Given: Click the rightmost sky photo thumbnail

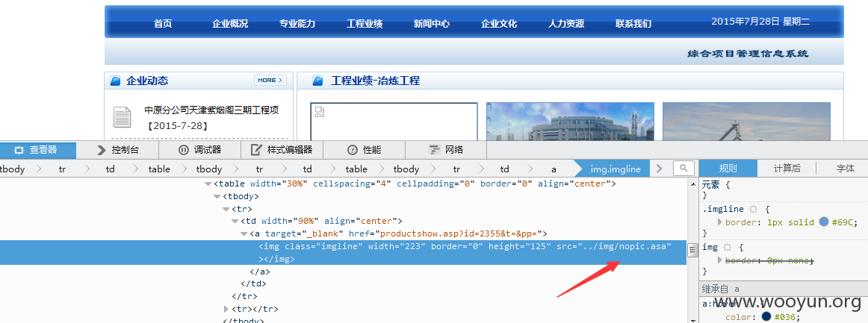Looking at the screenshot, I should [x=746, y=122].
